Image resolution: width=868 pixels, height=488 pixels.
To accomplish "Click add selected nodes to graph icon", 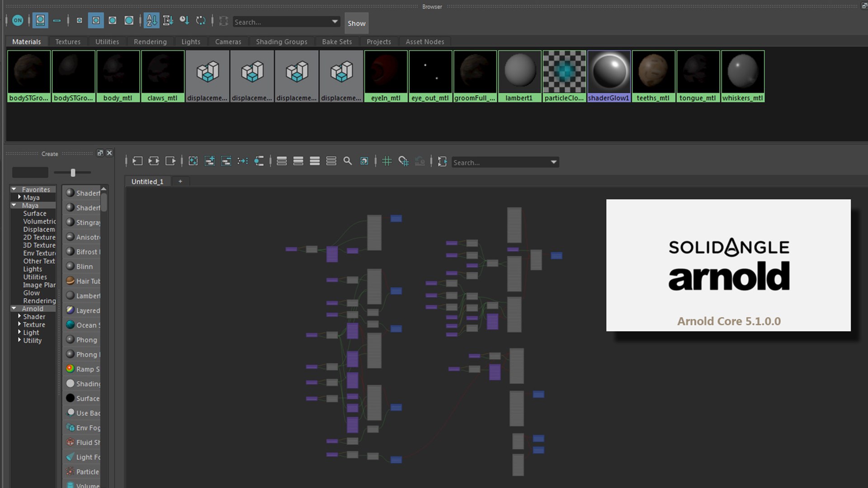I will [210, 161].
